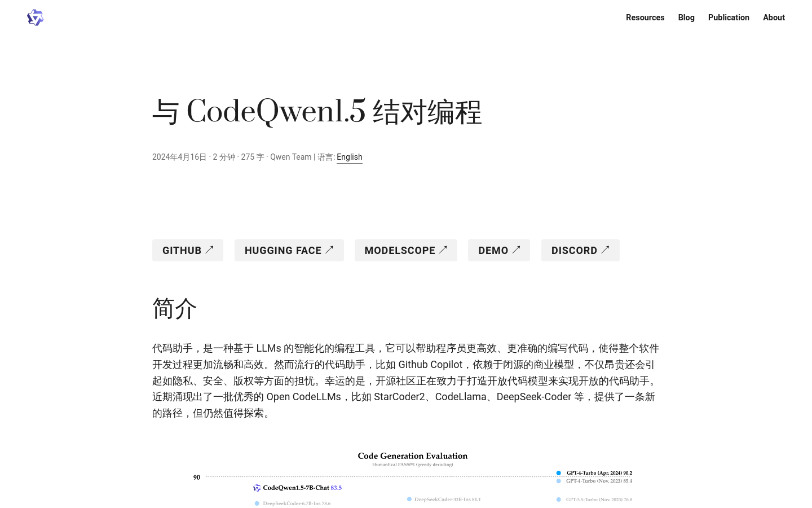Click the CodeQwen logo beside the chart label
The width and height of the screenshot is (812, 508).
pos(257,488)
